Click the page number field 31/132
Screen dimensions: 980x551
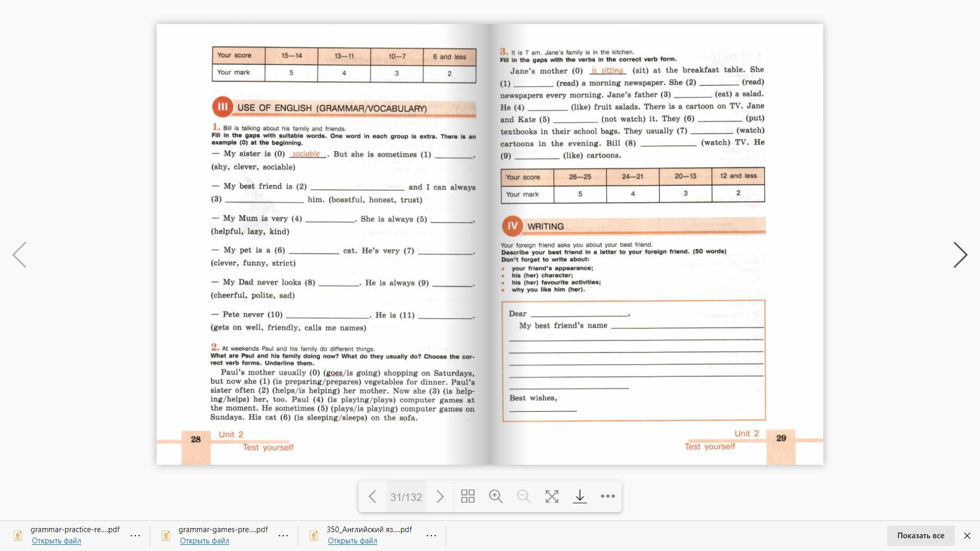coord(406,497)
